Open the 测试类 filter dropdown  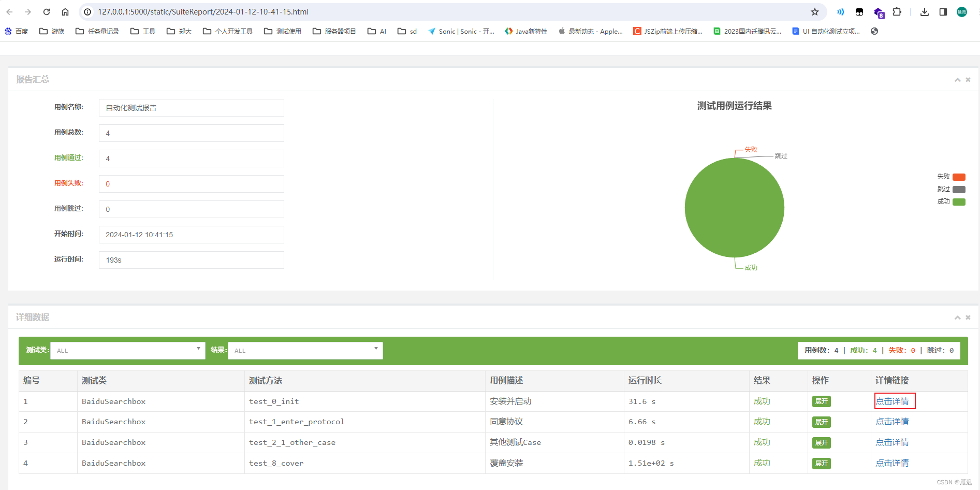click(x=128, y=351)
